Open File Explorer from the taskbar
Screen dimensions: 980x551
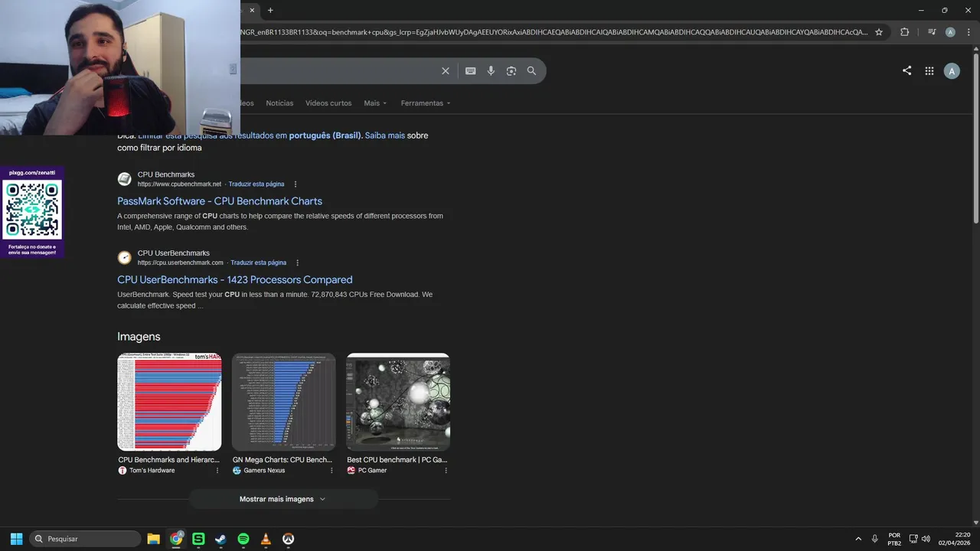point(153,539)
